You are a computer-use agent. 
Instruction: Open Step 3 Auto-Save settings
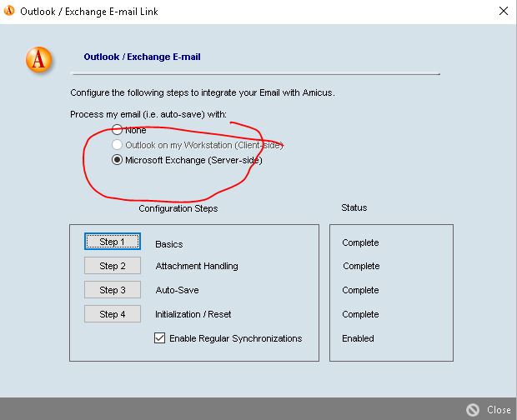[113, 289]
